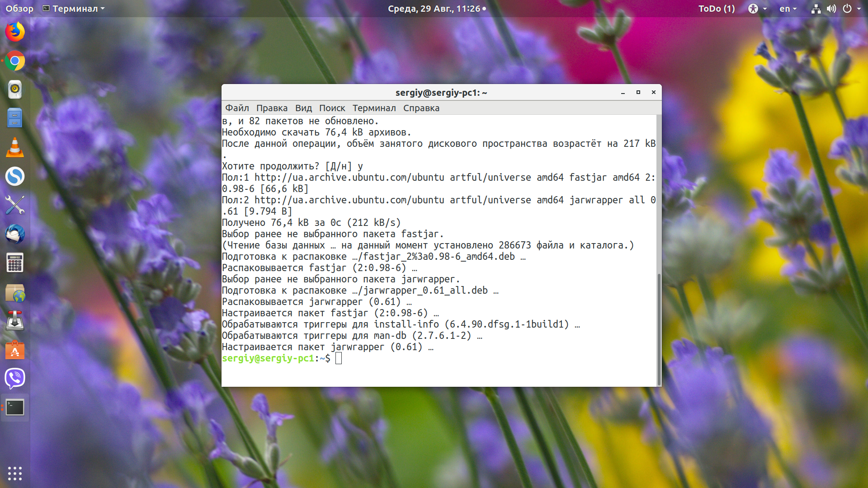
Task: Open the Файл menu in terminal
Action: pos(237,108)
